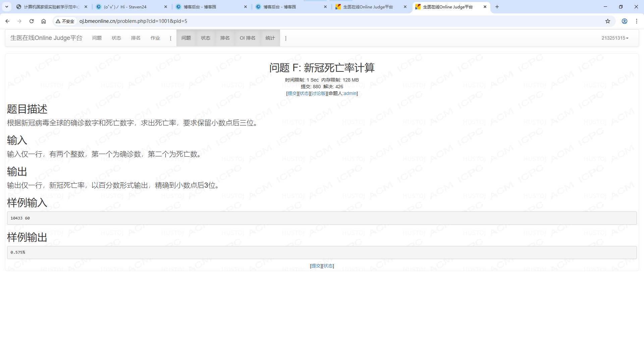Go forward to the next page
Image resolution: width=644 pixels, height=349 pixels.
19,21
